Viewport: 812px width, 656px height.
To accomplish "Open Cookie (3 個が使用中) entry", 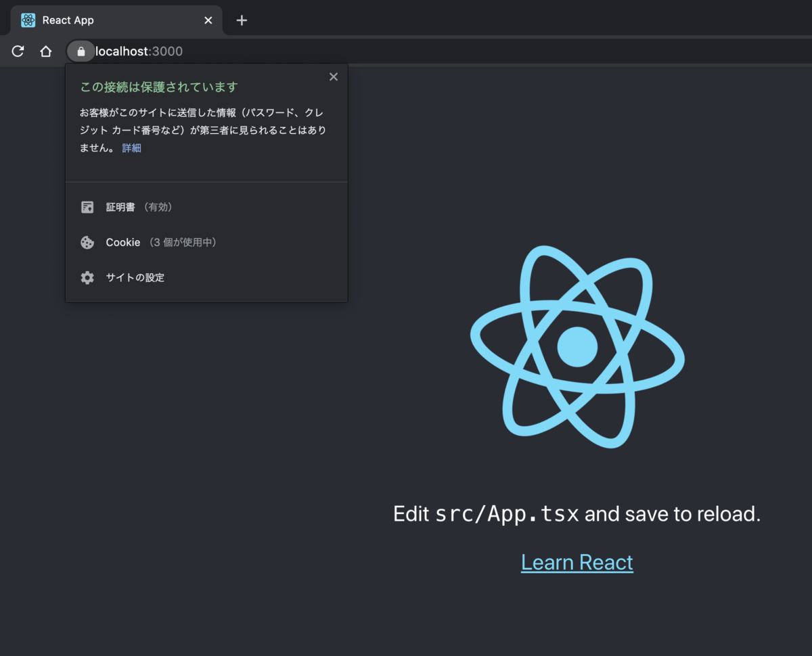I will point(206,242).
